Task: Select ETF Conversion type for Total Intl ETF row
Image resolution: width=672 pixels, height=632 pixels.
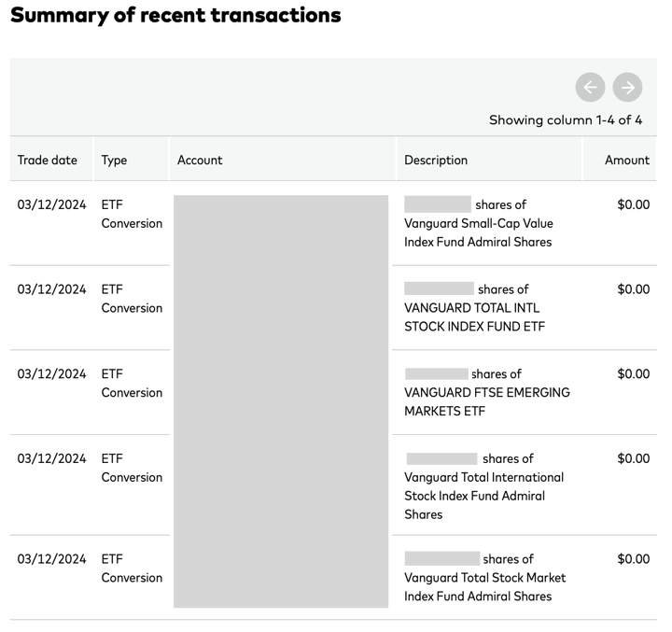Action: point(132,299)
